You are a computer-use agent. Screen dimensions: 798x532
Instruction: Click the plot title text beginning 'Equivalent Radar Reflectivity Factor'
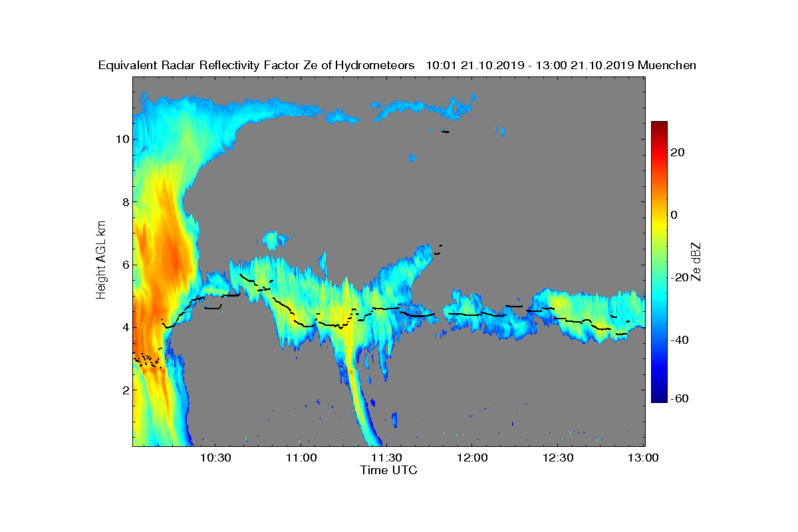tap(397, 66)
